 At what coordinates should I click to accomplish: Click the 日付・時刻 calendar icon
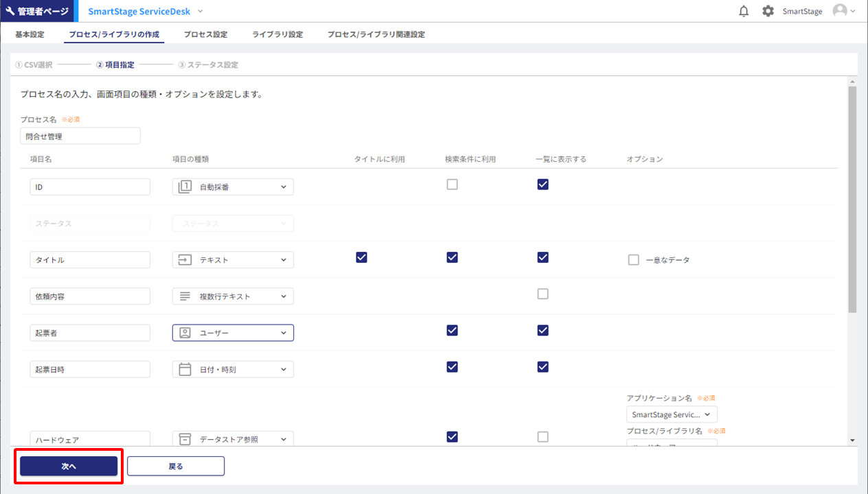tap(185, 369)
